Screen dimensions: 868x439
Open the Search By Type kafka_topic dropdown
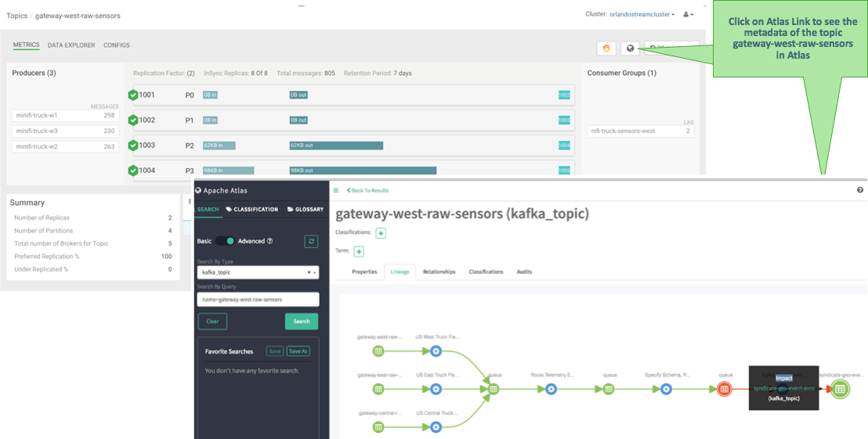click(258, 272)
